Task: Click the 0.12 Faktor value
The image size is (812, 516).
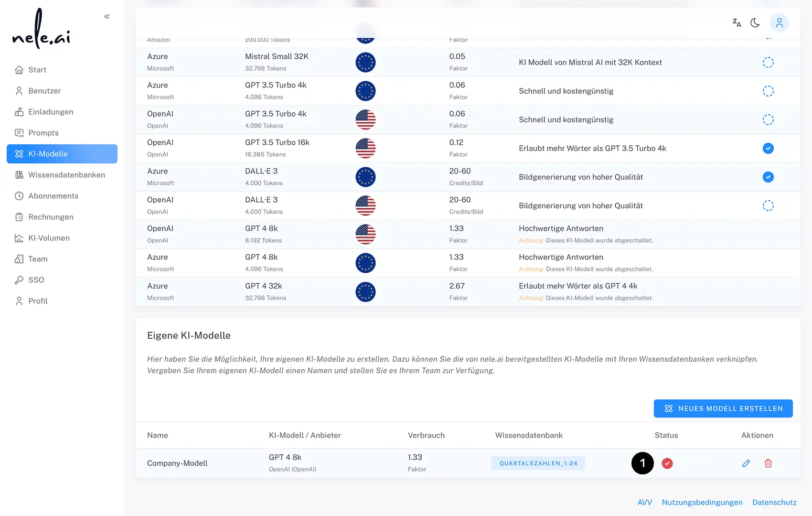Action: tap(456, 142)
